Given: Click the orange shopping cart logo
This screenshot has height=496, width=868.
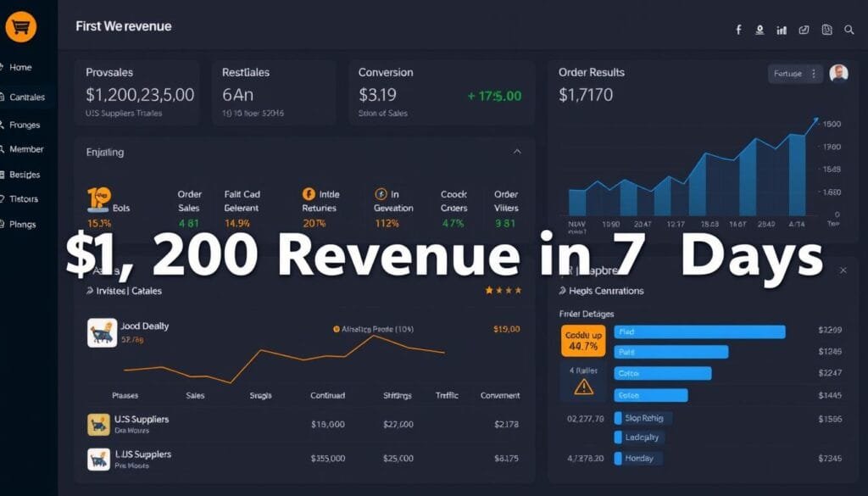Looking at the screenshot, I should 20,27.
